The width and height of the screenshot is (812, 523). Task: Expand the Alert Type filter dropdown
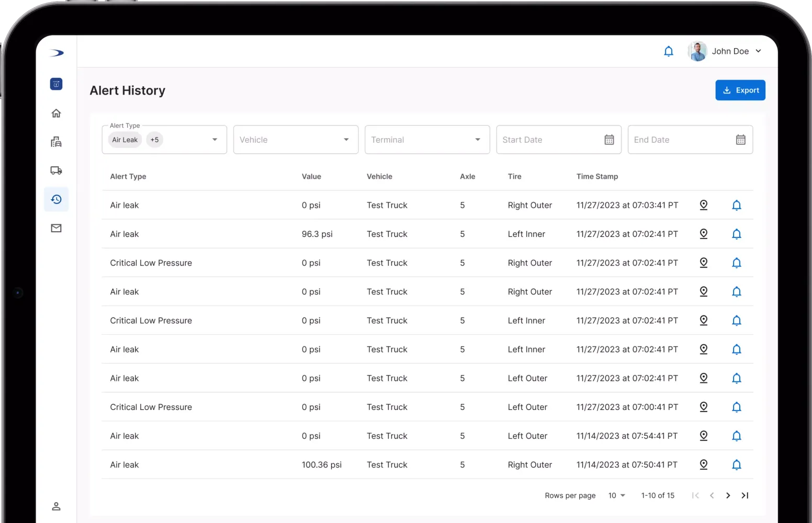215,140
